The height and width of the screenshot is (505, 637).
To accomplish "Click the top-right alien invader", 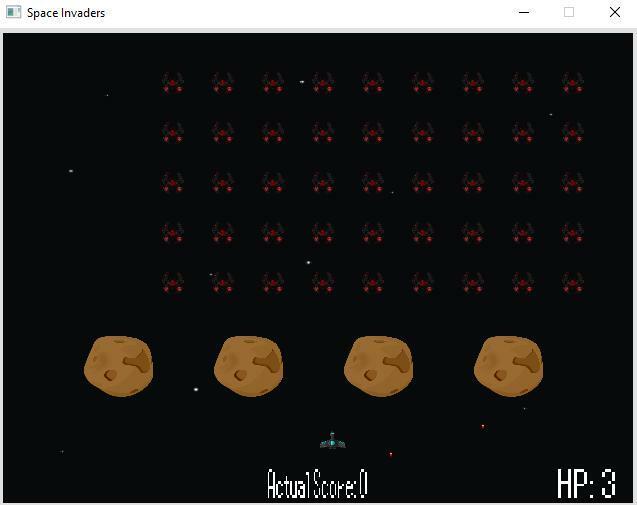I will 573,83.
